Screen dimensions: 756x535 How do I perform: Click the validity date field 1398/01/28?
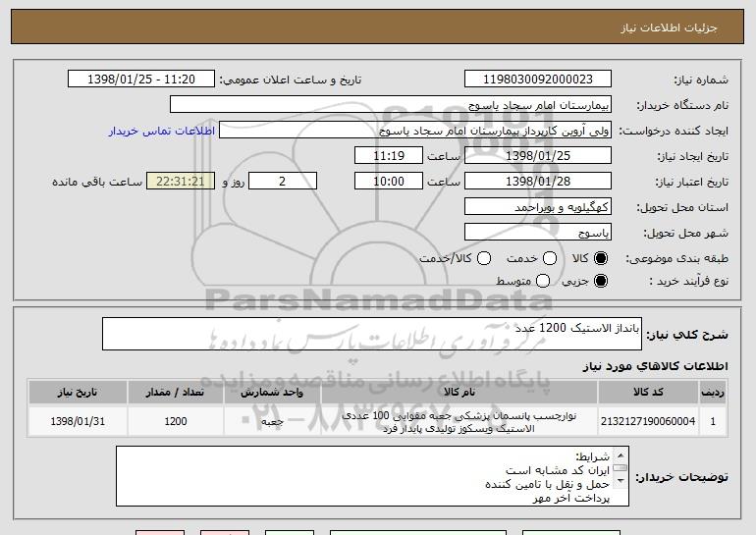pyautogui.click(x=538, y=182)
